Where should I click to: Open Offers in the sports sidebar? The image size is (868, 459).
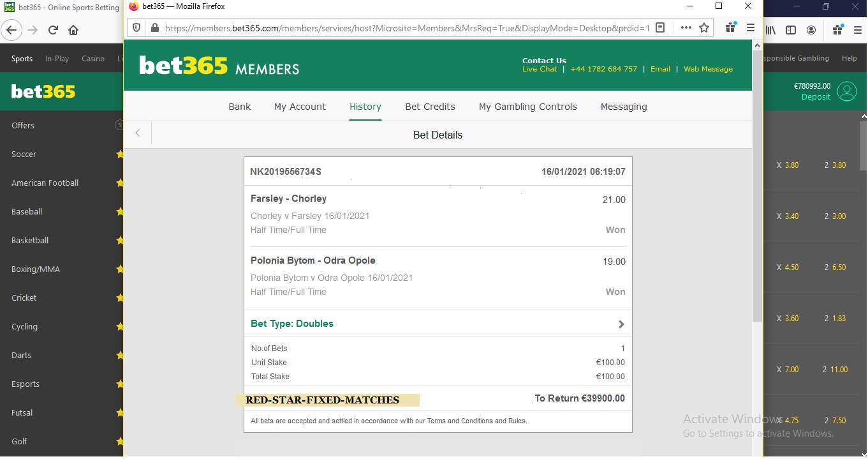click(23, 125)
